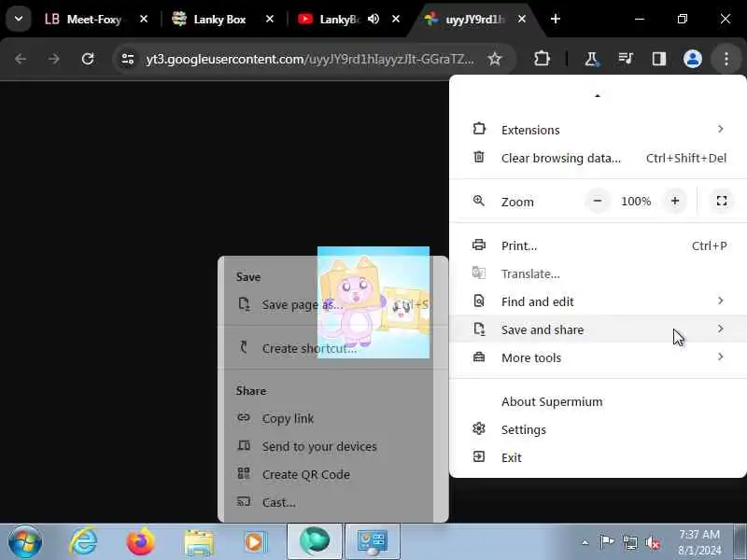Choose Copy link in Share section
Screen dimensions: 747x560
[333, 418]
